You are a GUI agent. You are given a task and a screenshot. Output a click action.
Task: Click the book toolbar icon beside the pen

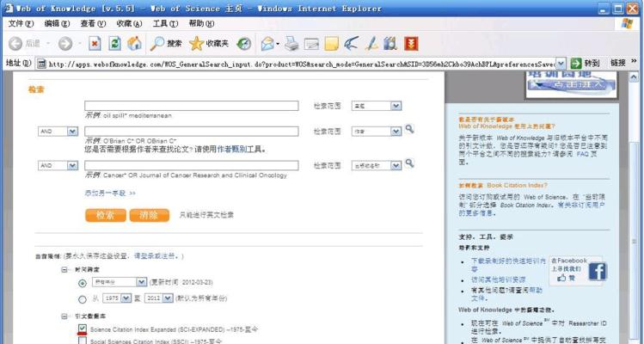[390, 44]
